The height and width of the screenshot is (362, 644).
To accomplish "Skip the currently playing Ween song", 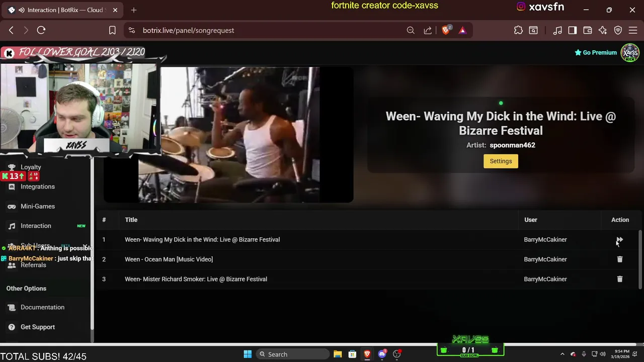I will point(619,240).
